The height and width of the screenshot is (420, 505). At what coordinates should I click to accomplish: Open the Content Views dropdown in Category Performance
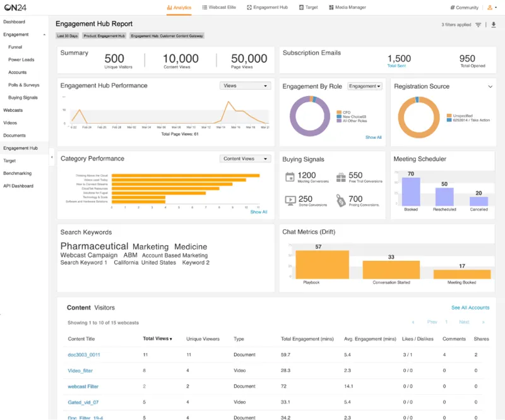point(245,159)
